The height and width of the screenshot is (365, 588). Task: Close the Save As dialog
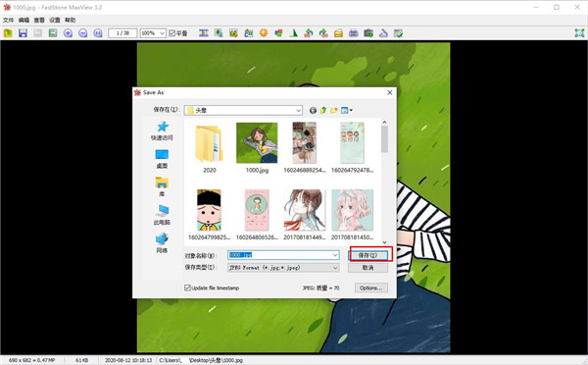click(390, 92)
